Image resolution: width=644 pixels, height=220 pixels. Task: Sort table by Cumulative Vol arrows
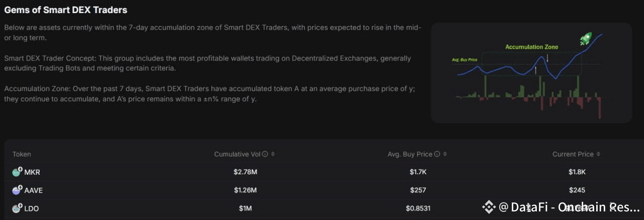pos(273,154)
